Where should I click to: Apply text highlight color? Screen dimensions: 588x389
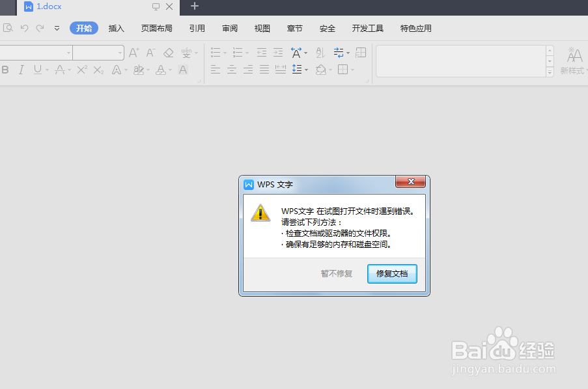tap(139, 70)
